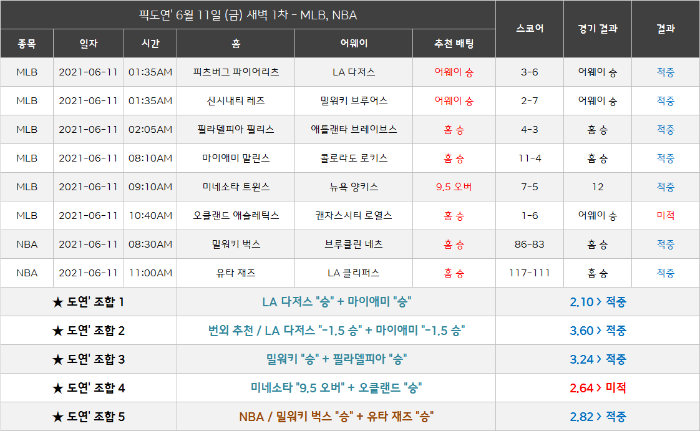Click the '★ 도연' 조합 4' label
The height and width of the screenshot is (431, 700).
[88, 388]
